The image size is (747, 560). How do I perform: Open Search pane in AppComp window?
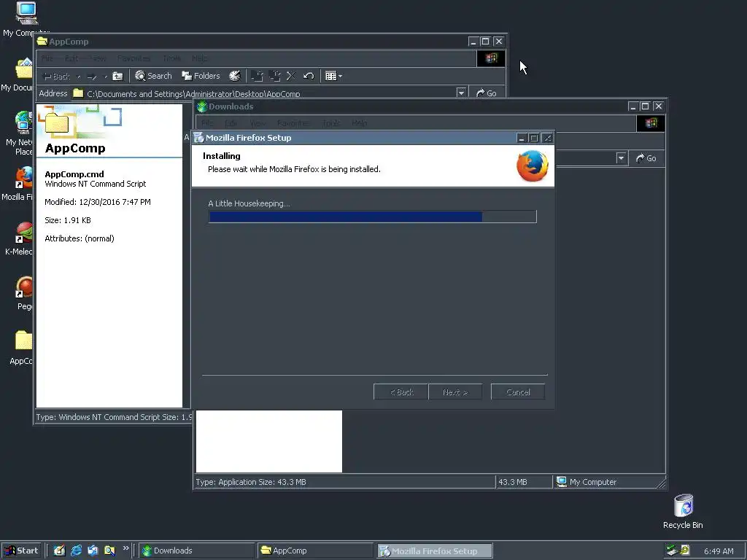pyautogui.click(x=153, y=76)
